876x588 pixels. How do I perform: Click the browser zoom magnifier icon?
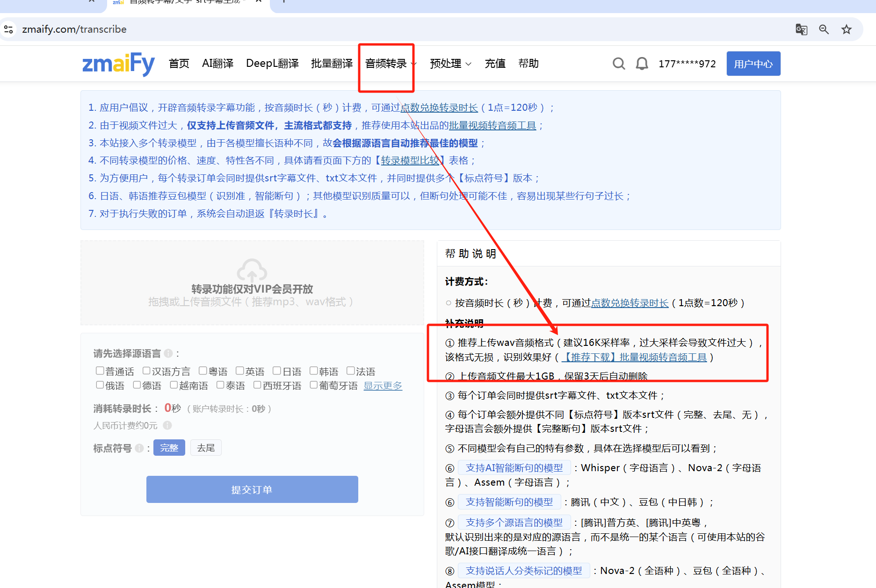click(824, 29)
